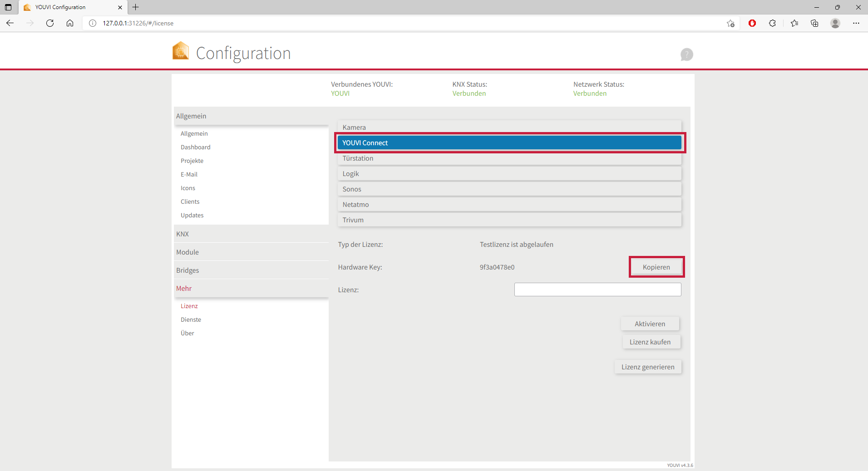This screenshot has width=868, height=471.
Task: Click the hardware key value 9f3a0478e0
Action: [497, 267]
